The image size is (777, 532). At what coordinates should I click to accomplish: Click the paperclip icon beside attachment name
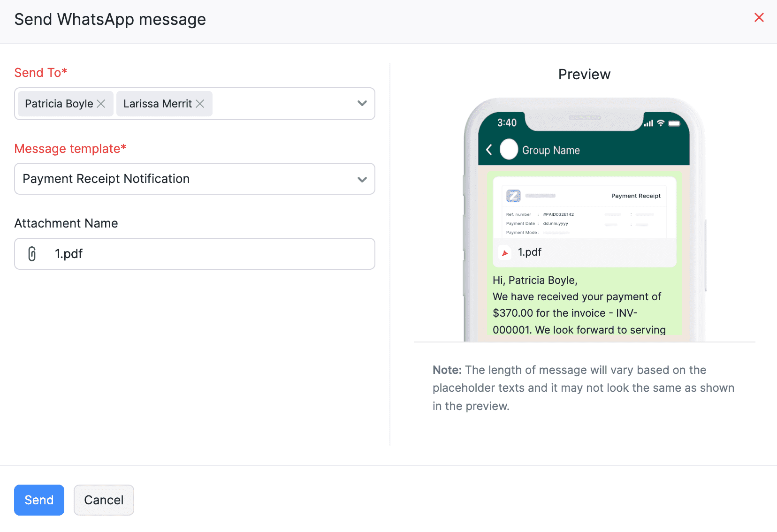32,253
